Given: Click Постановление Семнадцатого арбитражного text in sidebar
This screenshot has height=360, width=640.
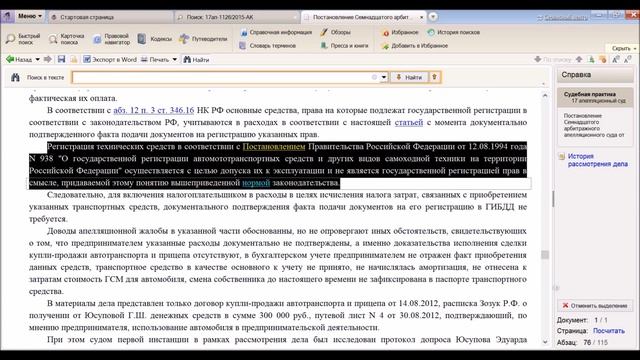Looking at the screenshot, I should click(594, 125).
